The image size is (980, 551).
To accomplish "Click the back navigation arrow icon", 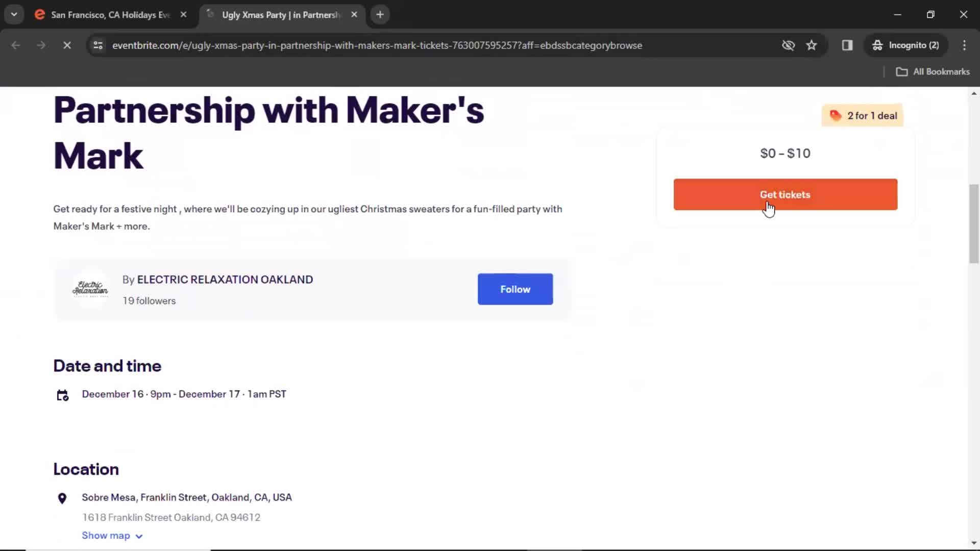I will 15,45.
